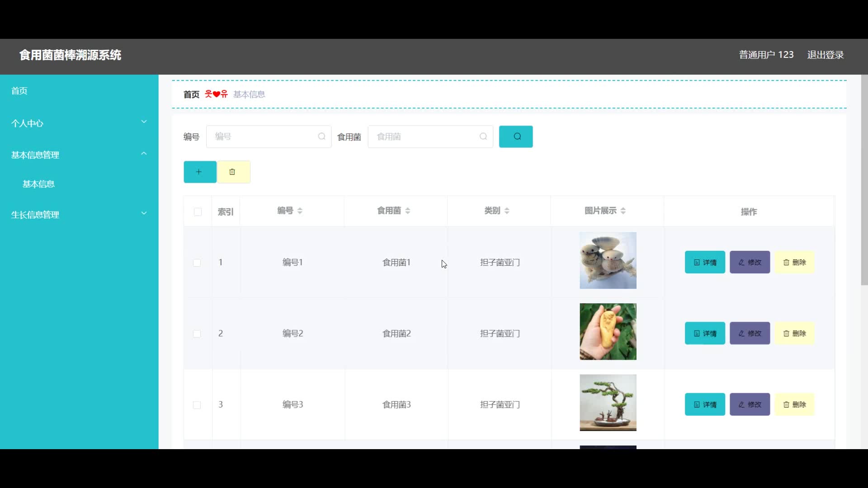Viewport: 868px width, 488px height.
Task: Click the yellow trash batch-delete button
Action: pyautogui.click(x=233, y=172)
